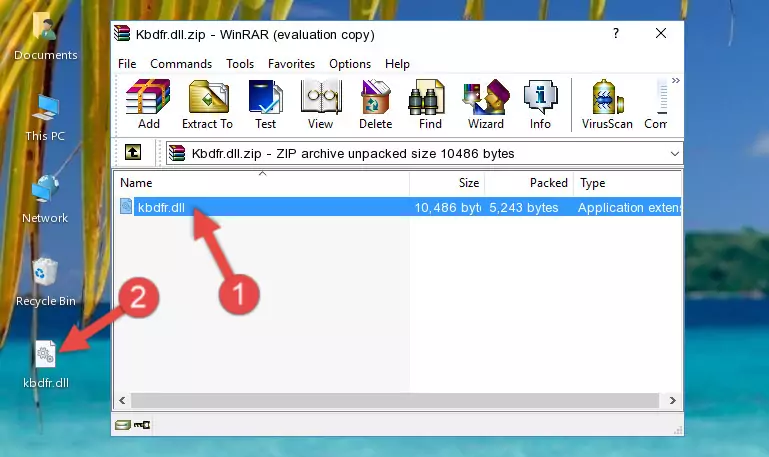Sort by Size column header

(447, 183)
